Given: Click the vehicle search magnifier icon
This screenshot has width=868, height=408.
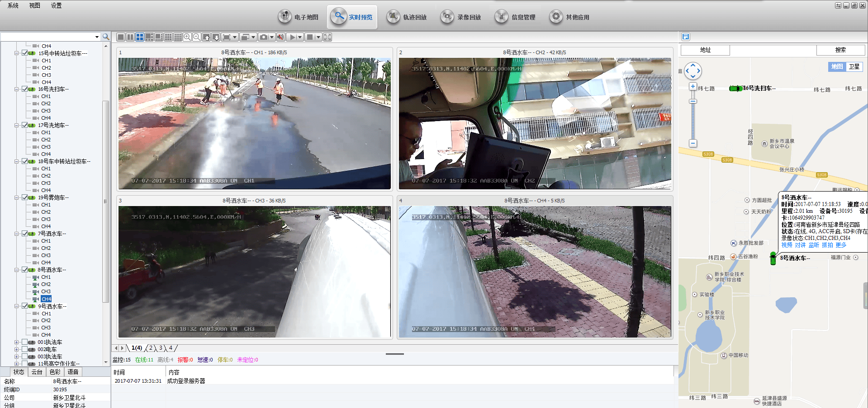Looking at the screenshot, I should click(x=106, y=37).
